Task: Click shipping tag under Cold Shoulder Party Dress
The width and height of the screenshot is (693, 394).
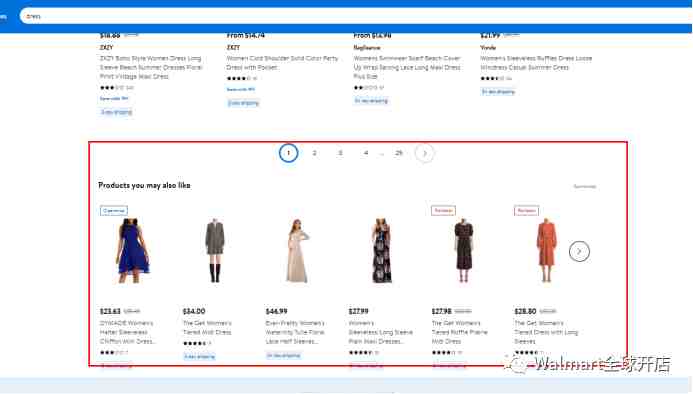Action: [243, 103]
